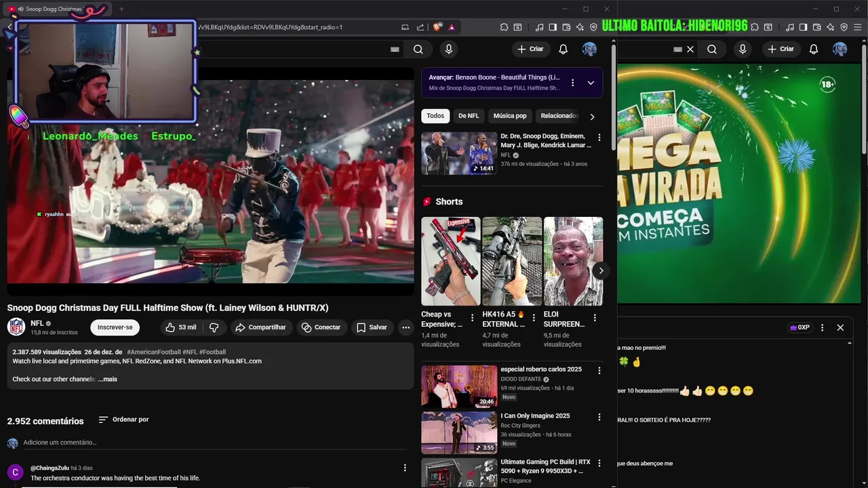Viewport: 868px width, 488px height.
Task: Click the Conectar button
Action: pyautogui.click(x=321, y=327)
